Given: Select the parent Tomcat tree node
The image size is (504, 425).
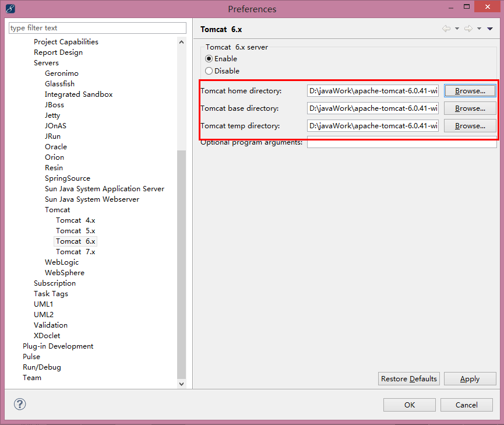Looking at the screenshot, I should 58,210.
